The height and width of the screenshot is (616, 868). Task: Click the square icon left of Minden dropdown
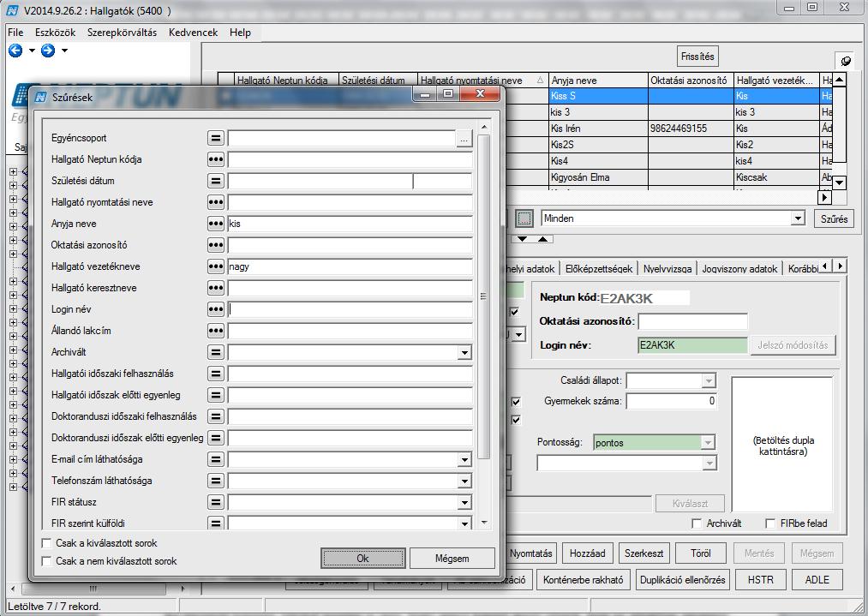(x=524, y=218)
